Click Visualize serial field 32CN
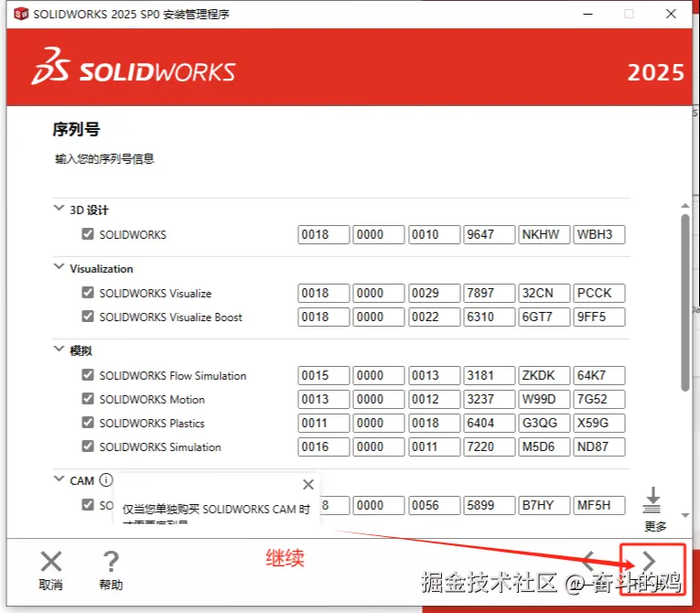Image resolution: width=700 pixels, height=613 pixels. pyautogui.click(x=544, y=293)
